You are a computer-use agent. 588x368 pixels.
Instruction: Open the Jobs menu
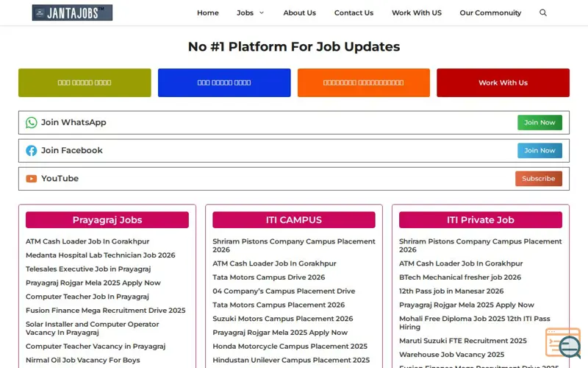point(245,13)
